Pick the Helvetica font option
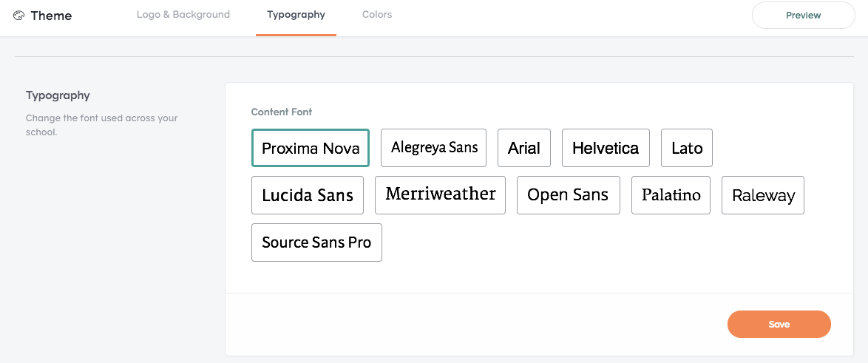The width and height of the screenshot is (868, 363). point(606,148)
